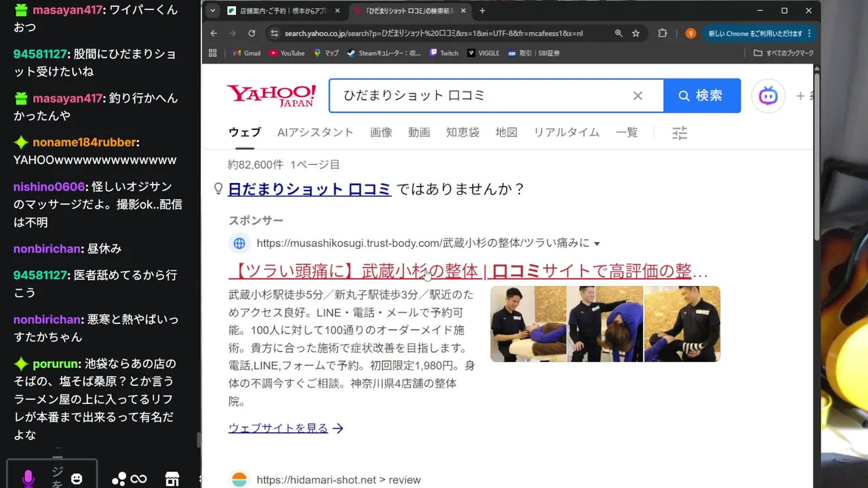Select the 知恵袋 search tab
Viewport: 868px width, 488px height.
pos(462,133)
